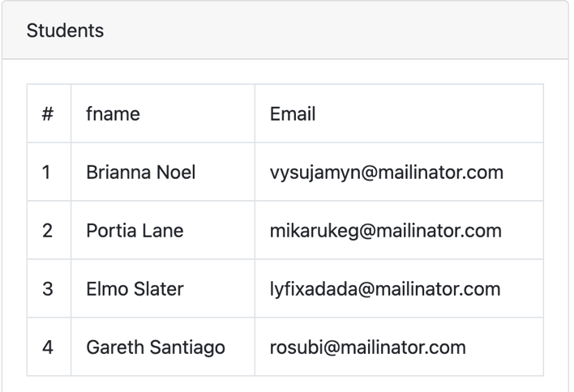Click the name Brianna Noel

coord(140,173)
